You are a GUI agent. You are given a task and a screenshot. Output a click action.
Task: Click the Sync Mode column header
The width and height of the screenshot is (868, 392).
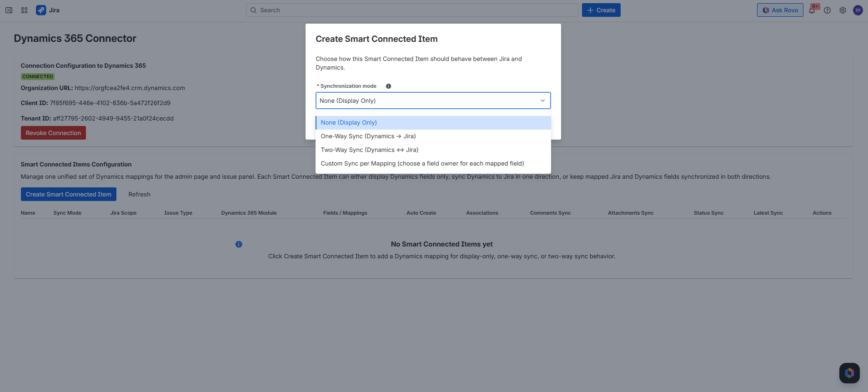(x=67, y=213)
